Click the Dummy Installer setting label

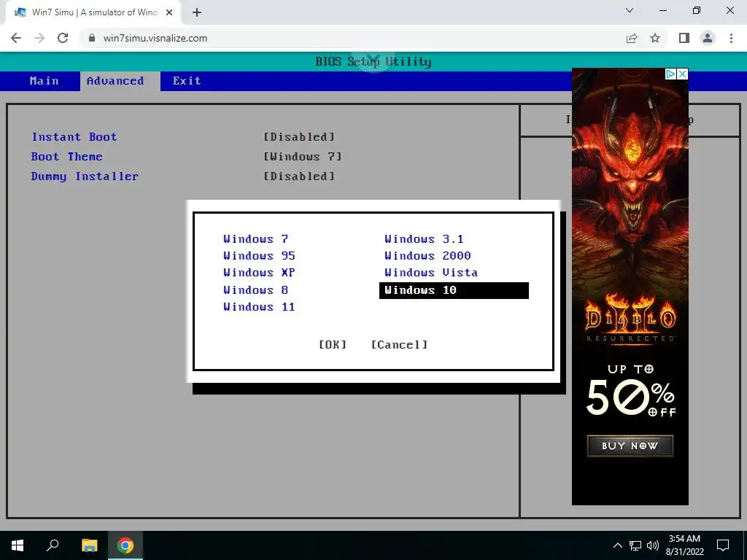pyautogui.click(x=85, y=176)
